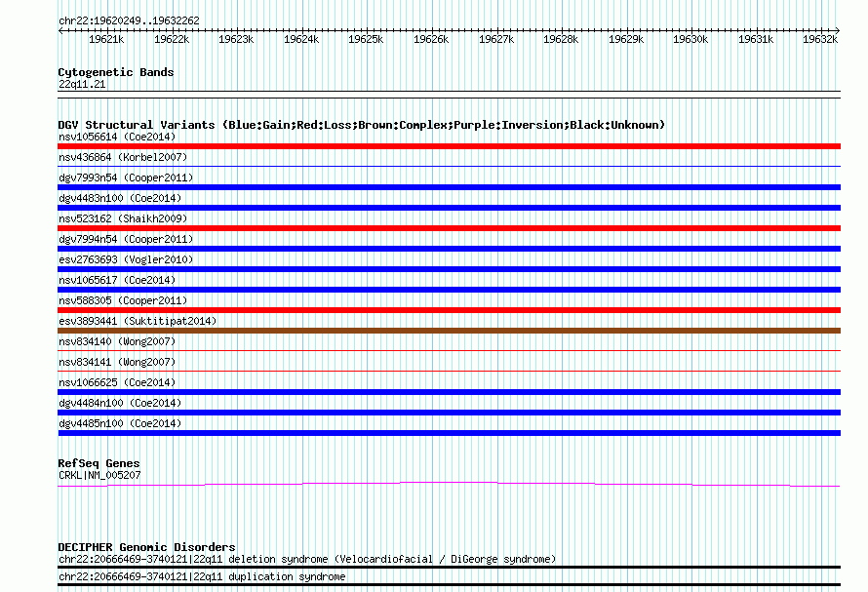868x592 pixels.
Task: Select the dgv7994n54 (Cooper2011) label
Action: click(x=126, y=239)
